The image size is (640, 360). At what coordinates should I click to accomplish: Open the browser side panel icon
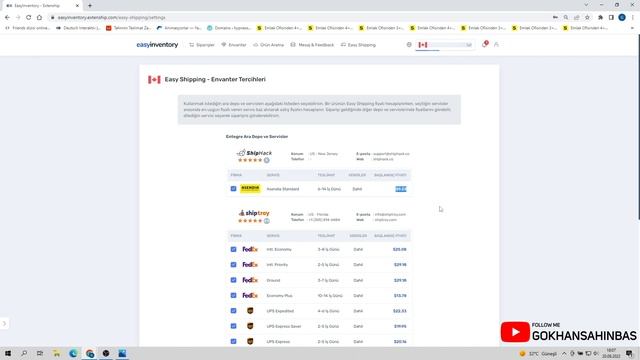[611, 18]
